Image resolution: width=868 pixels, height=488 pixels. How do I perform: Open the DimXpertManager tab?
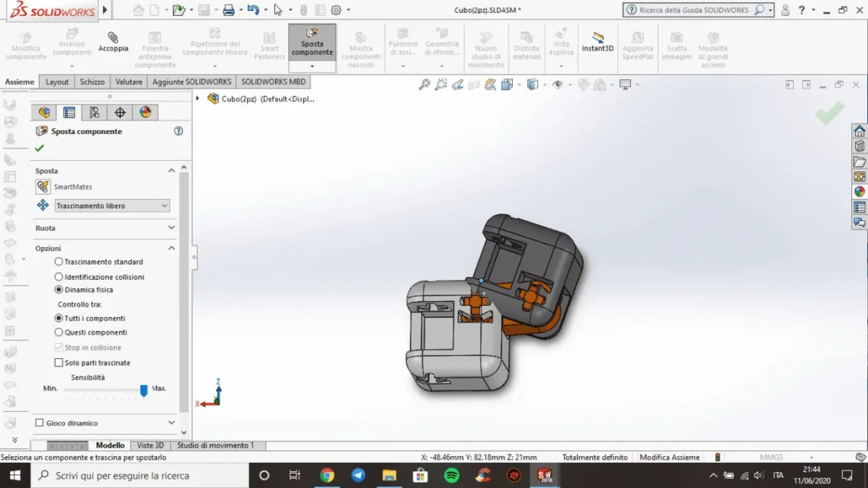(x=120, y=112)
